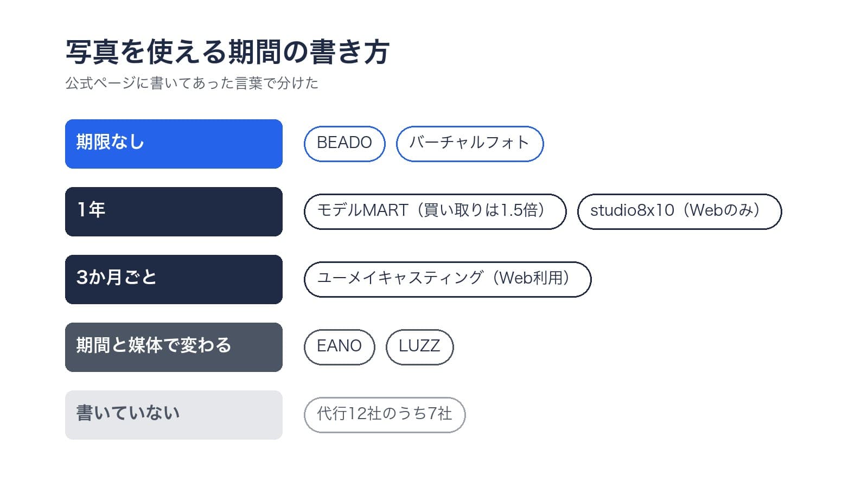Select the 1年 category label
Image resolution: width=868 pixels, height=488 pixels.
[x=174, y=211]
